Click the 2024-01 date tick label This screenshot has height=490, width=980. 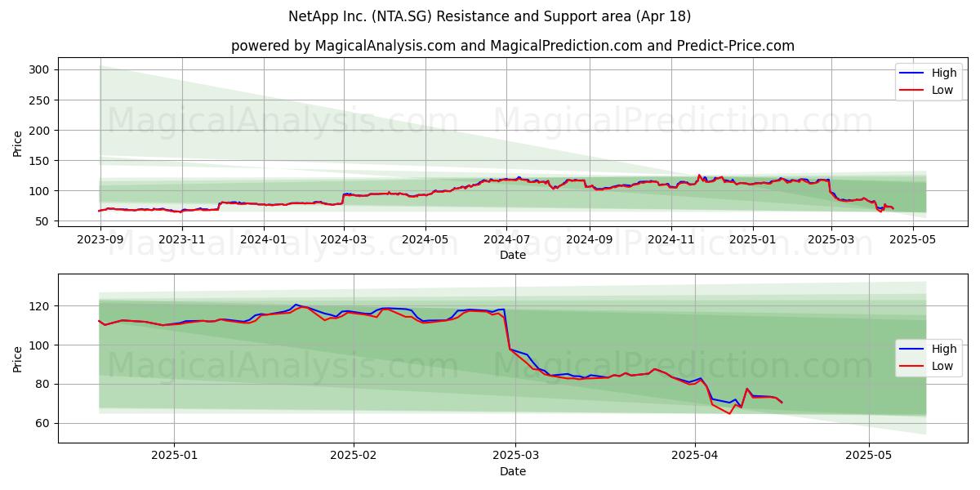(263, 241)
